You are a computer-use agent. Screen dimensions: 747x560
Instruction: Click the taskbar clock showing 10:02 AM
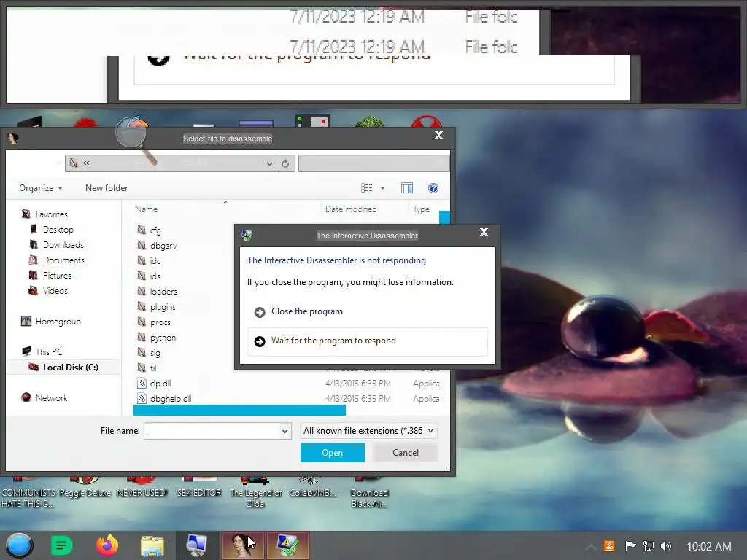[x=709, y=547]
